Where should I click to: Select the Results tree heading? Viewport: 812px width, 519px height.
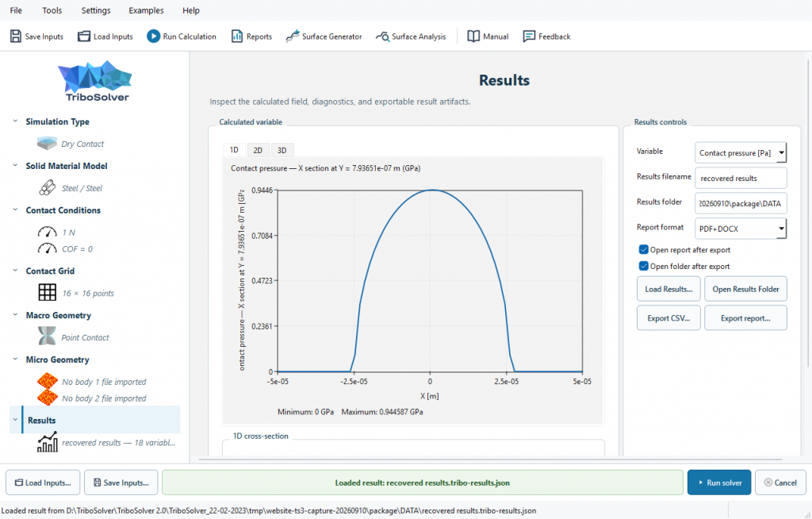pos(42,420)
